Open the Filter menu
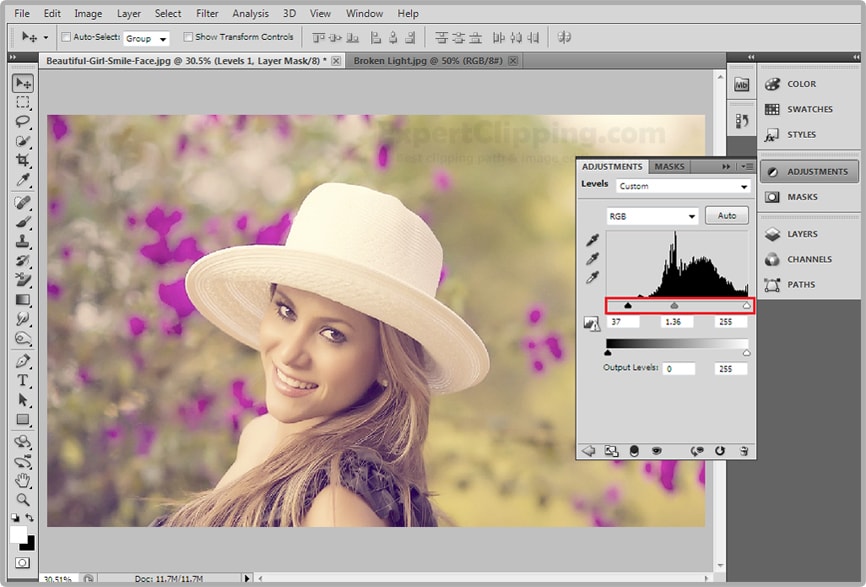This screenshot has width=866, height=587. [x=207, y=13]
